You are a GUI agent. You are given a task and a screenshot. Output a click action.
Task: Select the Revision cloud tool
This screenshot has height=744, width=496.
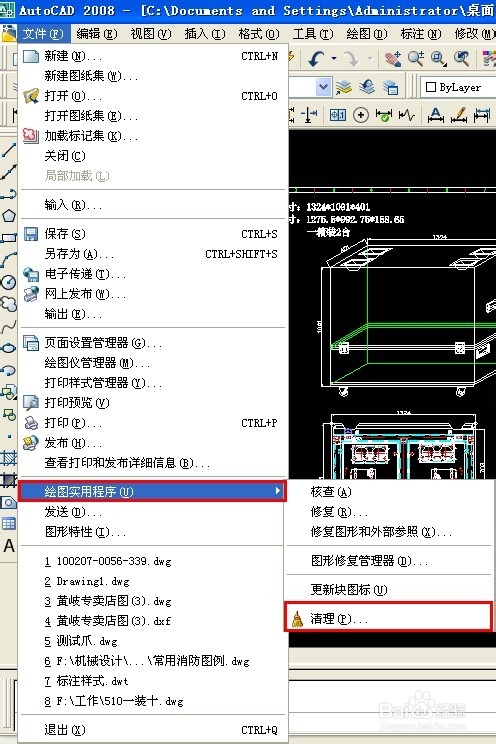click(x=9, y=304)
